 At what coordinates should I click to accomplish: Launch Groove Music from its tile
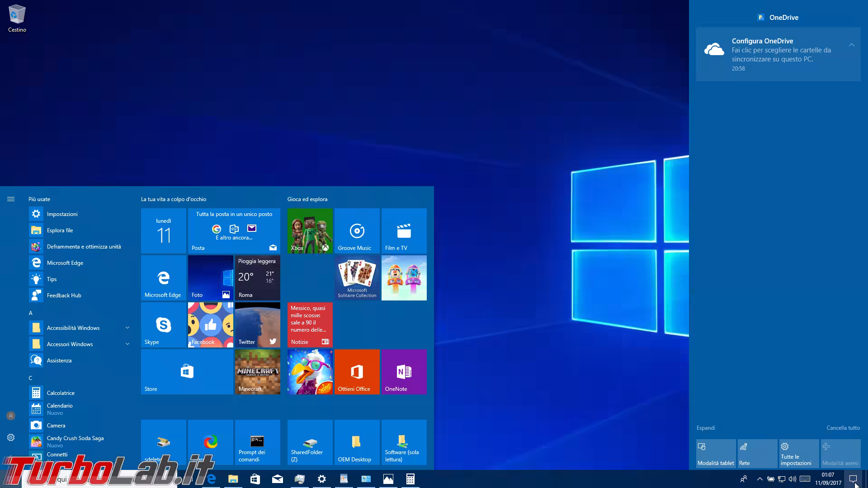(x=357, y=231)
